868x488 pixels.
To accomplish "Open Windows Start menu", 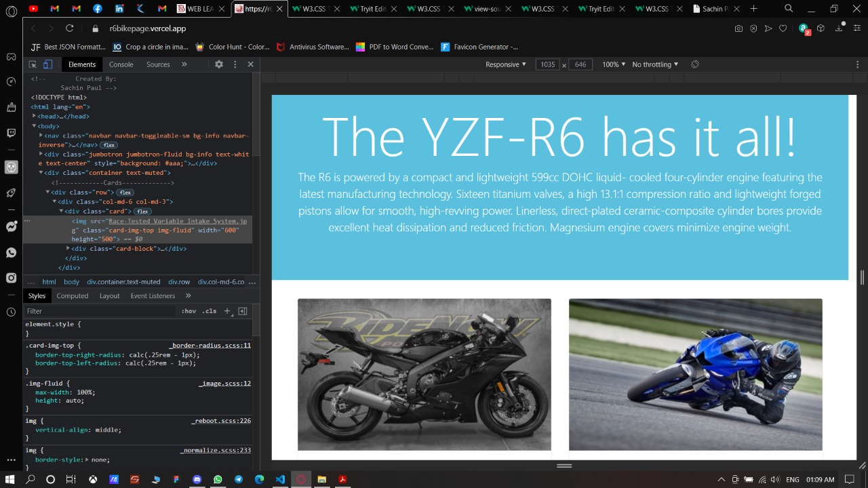I will pyautogui.click(x=10, y=479).
